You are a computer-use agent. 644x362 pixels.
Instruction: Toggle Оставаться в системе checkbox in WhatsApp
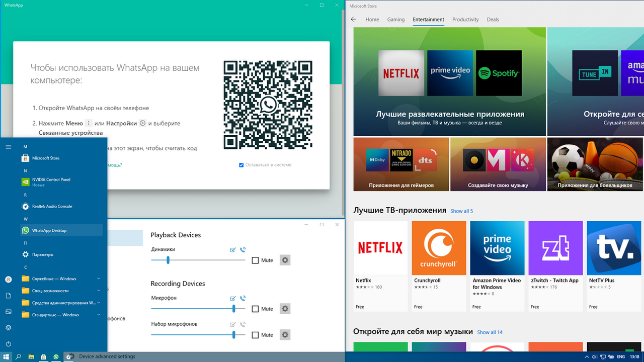(242, 165)
